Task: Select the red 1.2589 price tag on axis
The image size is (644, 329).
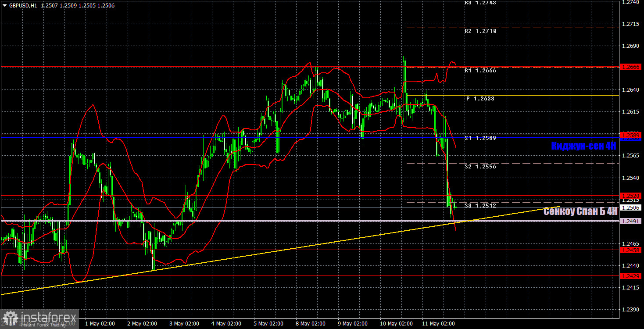Action: point(630,135)
